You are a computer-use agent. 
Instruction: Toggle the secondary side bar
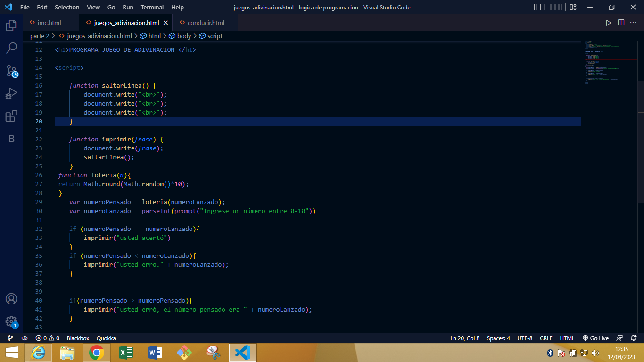click(x=558, y=7)
